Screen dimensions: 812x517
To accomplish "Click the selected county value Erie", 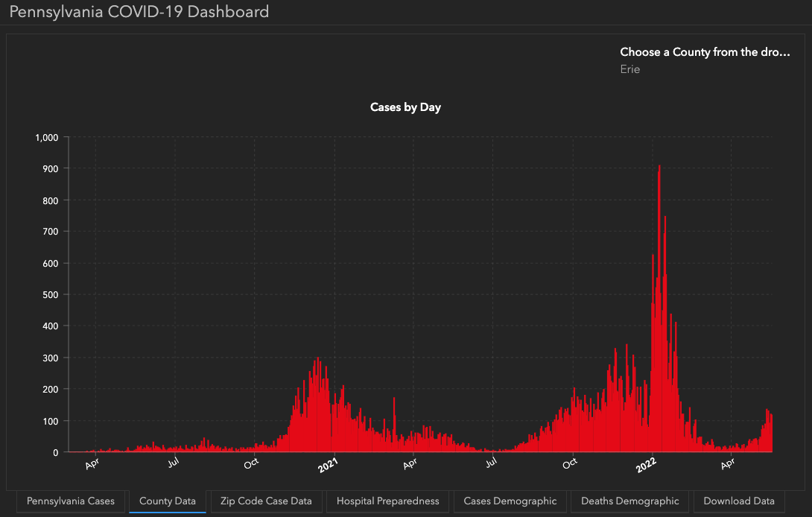I will click(630, 69).
